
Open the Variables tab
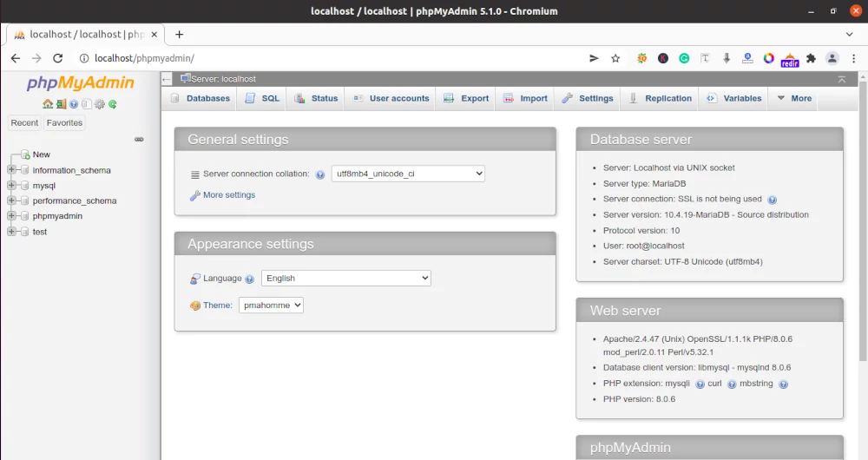tap(734, 99)
